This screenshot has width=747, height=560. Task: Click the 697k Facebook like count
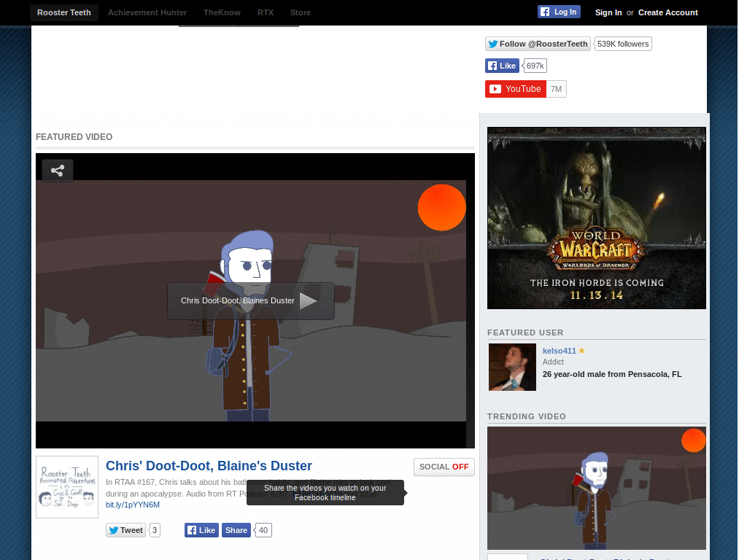pyautogui.click(x=535, y=66)
